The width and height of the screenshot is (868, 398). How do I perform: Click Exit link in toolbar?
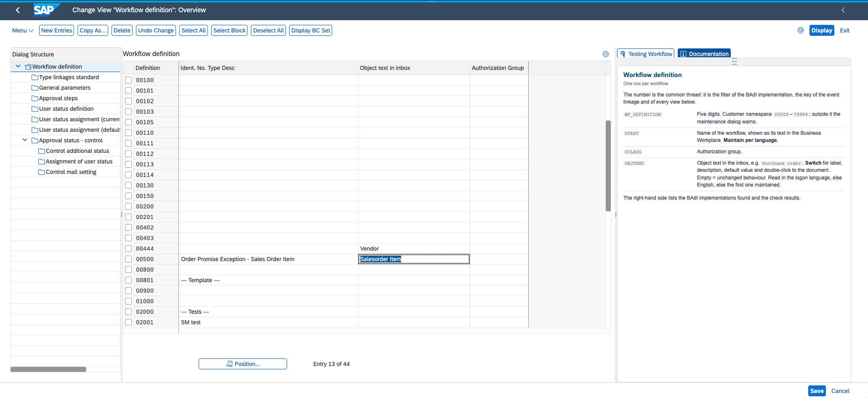coord(844,30)
